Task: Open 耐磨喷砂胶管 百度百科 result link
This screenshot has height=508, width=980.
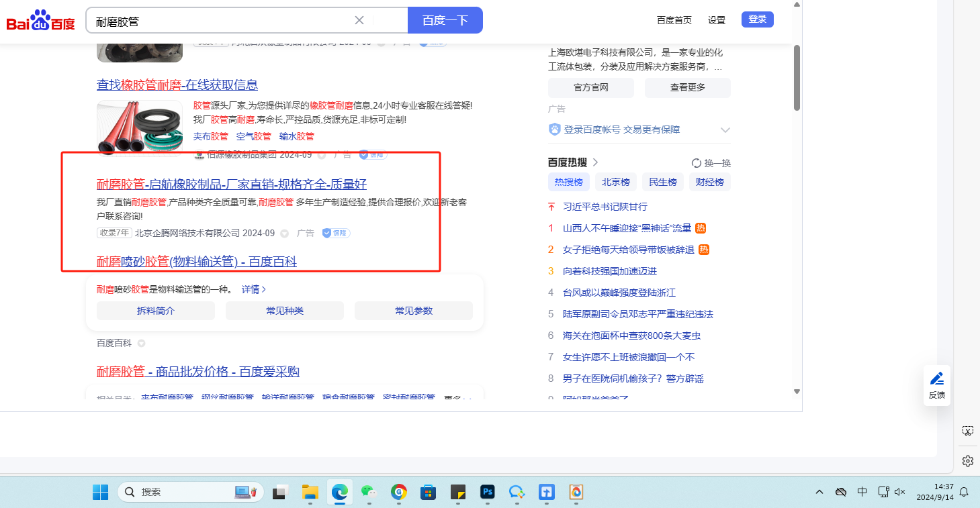Action: 196,261
